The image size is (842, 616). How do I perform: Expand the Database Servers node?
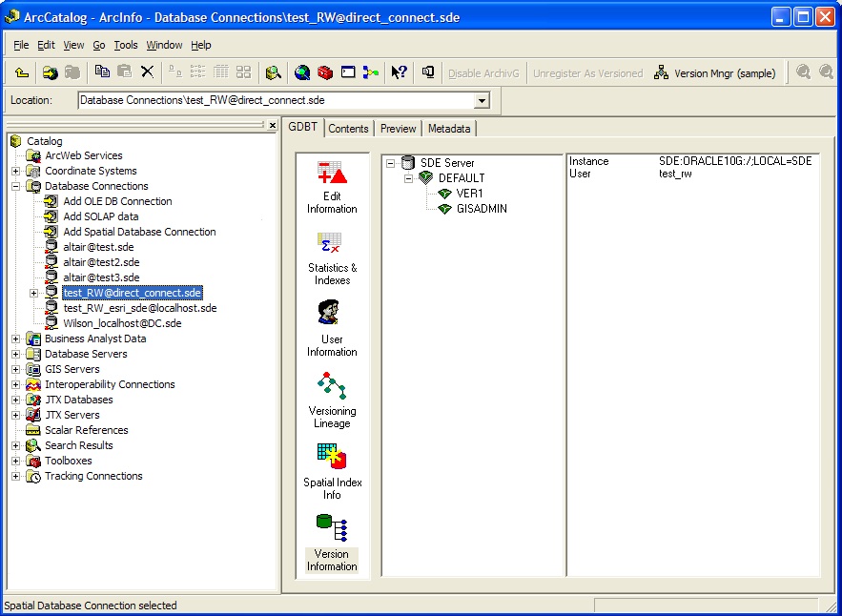click(15, 355)
